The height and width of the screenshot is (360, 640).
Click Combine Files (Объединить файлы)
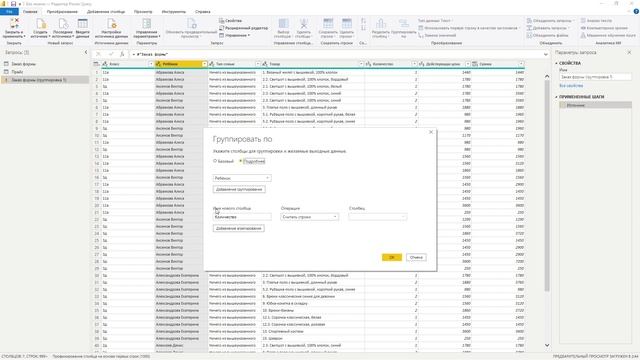(x=547, y=35)
